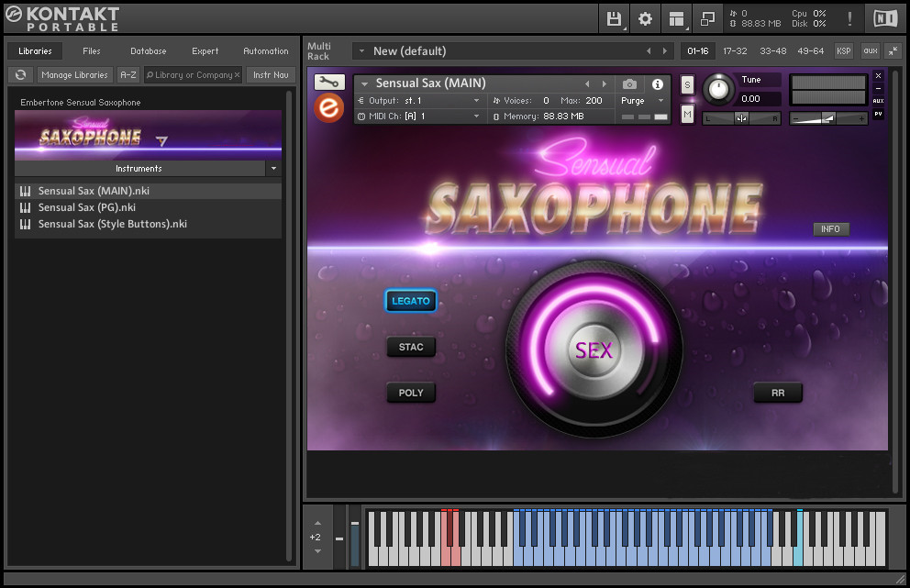Open the Sensual Sax instrument name dropdown
910x588 pixels.
click(364, 83)
